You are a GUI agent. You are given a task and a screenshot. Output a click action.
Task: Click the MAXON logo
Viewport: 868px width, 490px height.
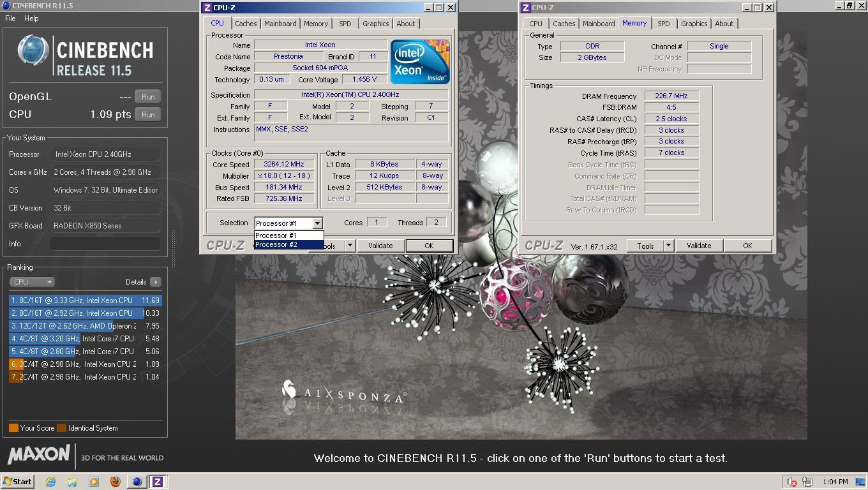click(x=39, y=454)
